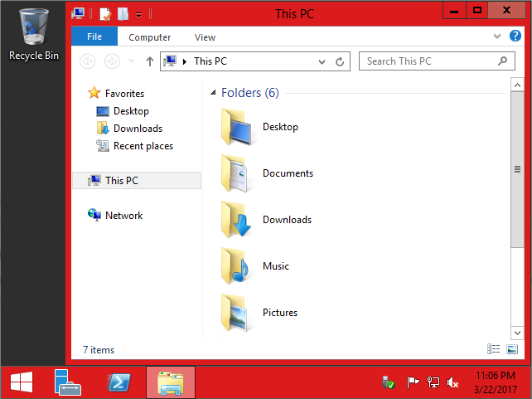Click the search magnifier icon

point(503,61)
